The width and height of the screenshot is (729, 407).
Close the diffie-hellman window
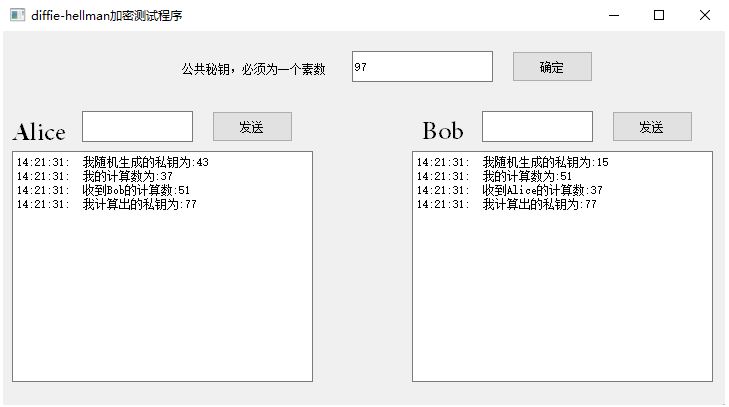(704, 15)
